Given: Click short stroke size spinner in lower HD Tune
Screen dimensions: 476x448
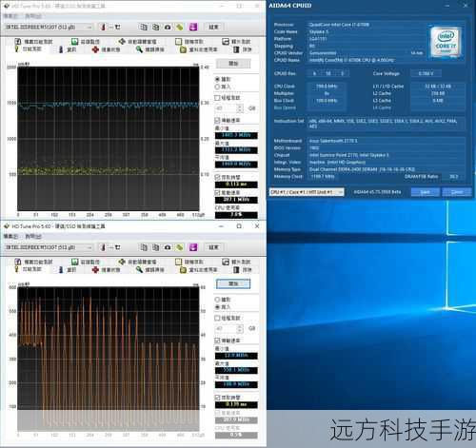Looking at the screenshot, I should [x=240, y=329].
